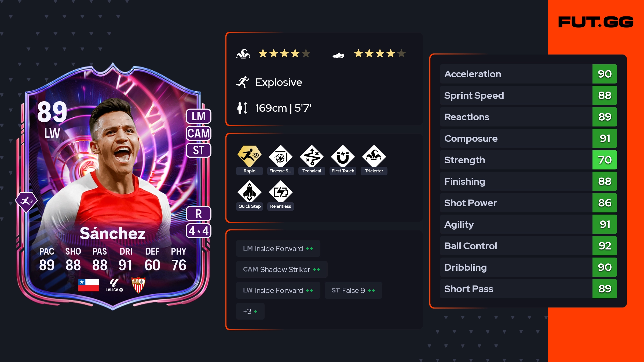Screen dimensions: 644x362
Task: Click the height icon beside 169cm
Action: tap(243, 108)
